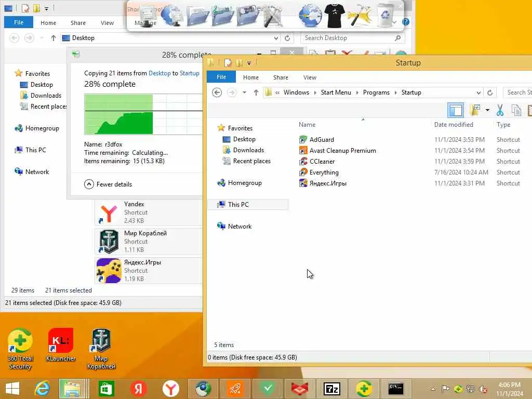Screen dimensions: 532x399
Task: Click the black T-shirt icon in the dock
Action: [334, 16]
